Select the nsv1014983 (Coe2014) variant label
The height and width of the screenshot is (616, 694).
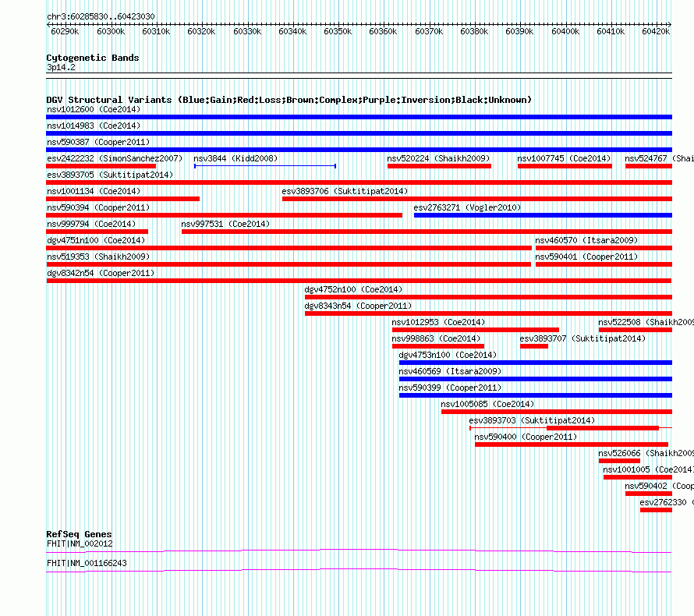click(94, 126)
